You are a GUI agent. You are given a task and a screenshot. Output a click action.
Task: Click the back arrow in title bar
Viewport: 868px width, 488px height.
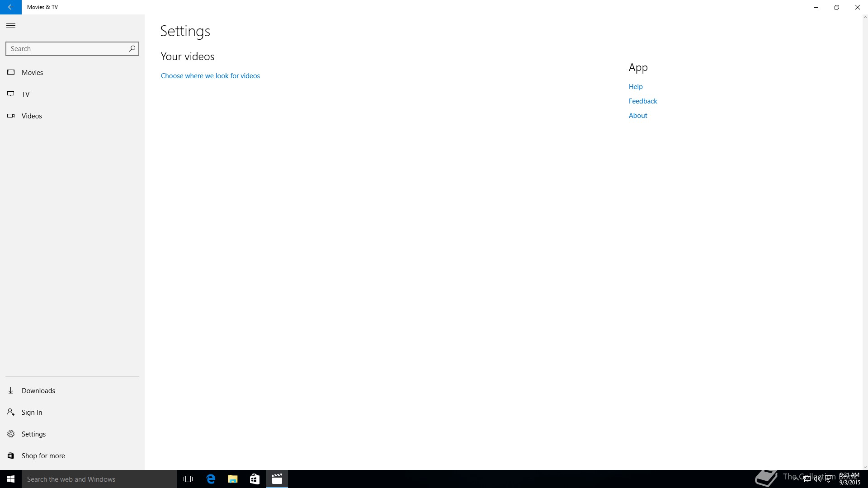10,7
